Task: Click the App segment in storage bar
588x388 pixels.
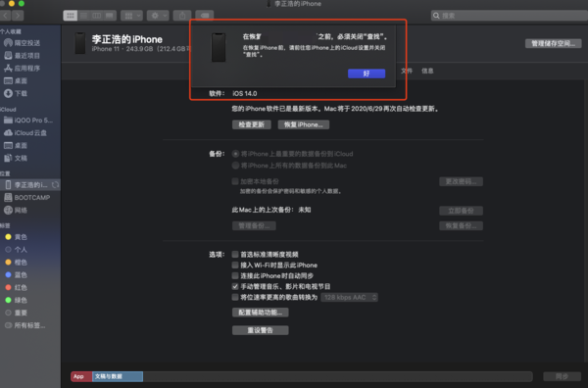Action: (x=81, y=376)
